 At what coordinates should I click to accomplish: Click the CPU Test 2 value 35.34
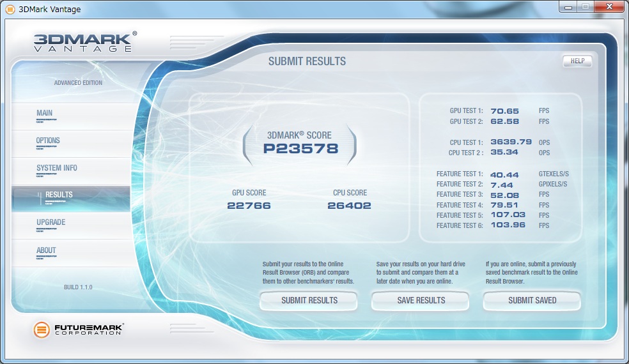(x=504, y=153)
